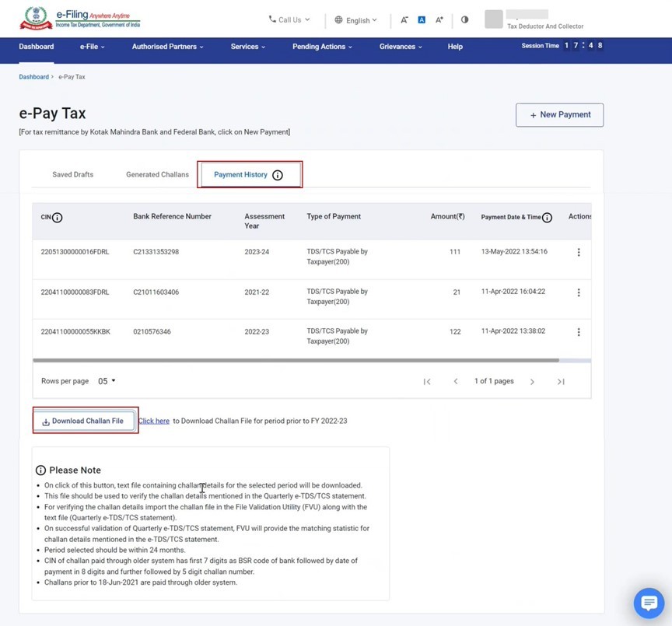
Task: Open actions menu for the 2022-23 payment row
Action: (578, 332)
